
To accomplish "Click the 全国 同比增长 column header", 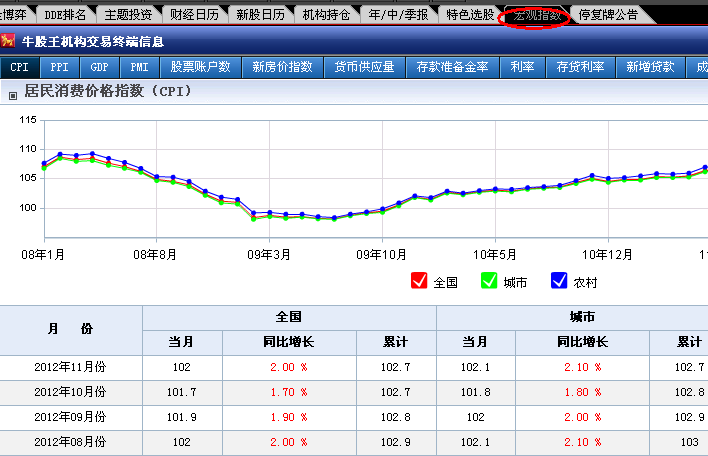I will (289, 342).
